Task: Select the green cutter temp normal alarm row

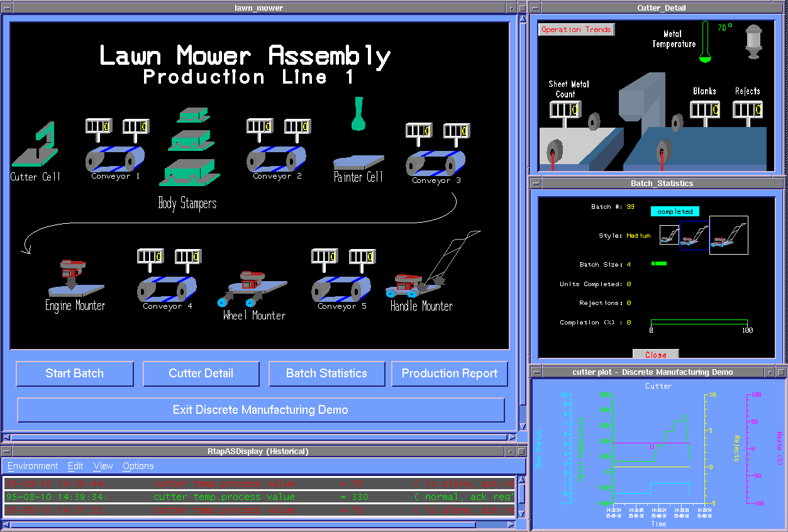Action: click(x=259, y=497)
